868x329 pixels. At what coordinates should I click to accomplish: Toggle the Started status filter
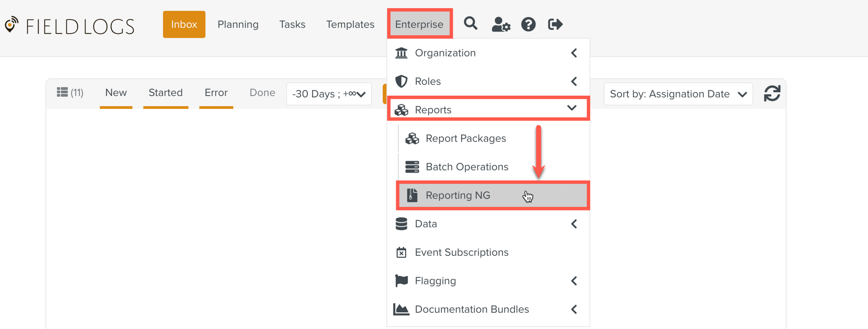point(166,93)
